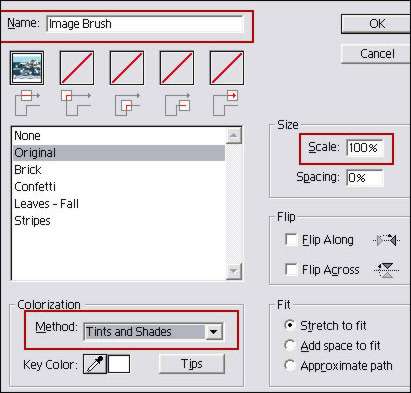The image size is (411, 393).
Task: Click the pattern list scroll down arrow
Action: coord(234,271)
